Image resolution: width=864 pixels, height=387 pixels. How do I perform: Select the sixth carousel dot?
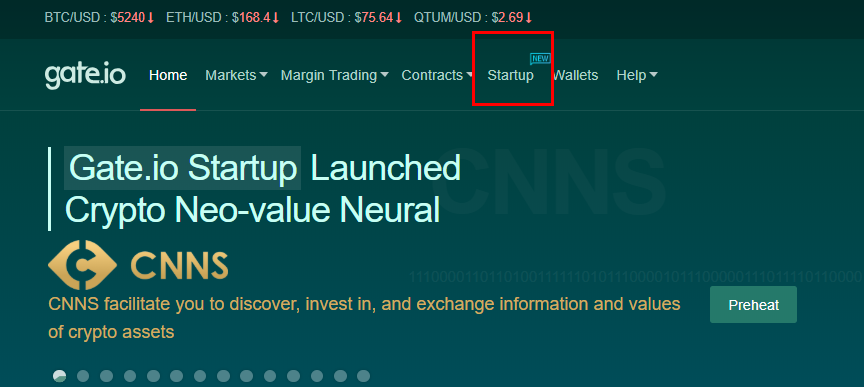(x=176, y=376)
